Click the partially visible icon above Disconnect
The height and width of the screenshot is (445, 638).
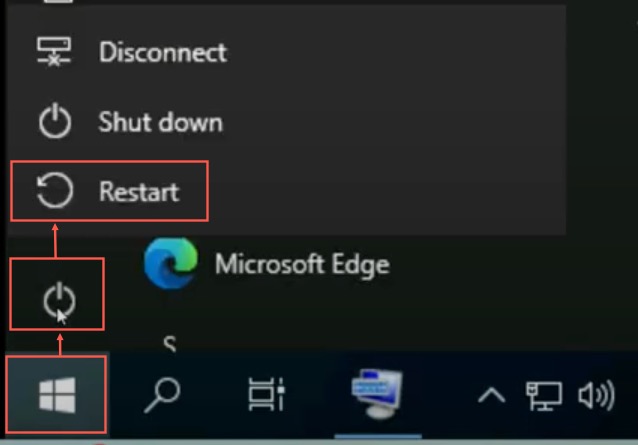point(54,5)
